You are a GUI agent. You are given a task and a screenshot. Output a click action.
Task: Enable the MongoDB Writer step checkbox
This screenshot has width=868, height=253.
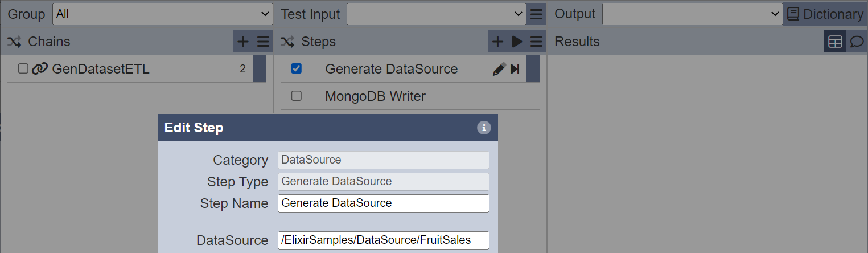(x=296, y=96)
